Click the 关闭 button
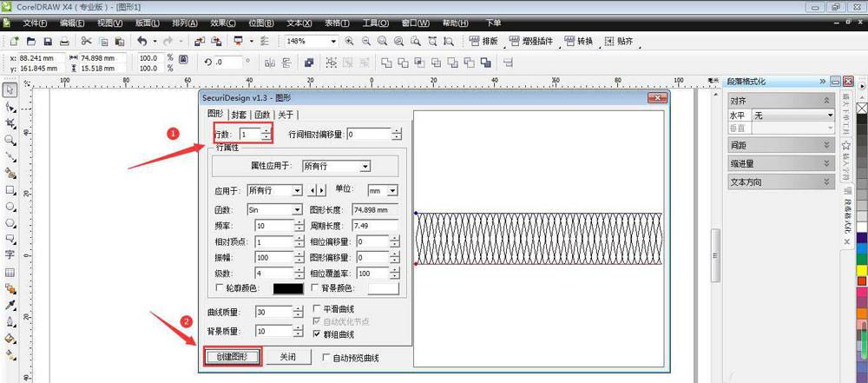This screenshot has width=868, height=383. tap(287, 357)
